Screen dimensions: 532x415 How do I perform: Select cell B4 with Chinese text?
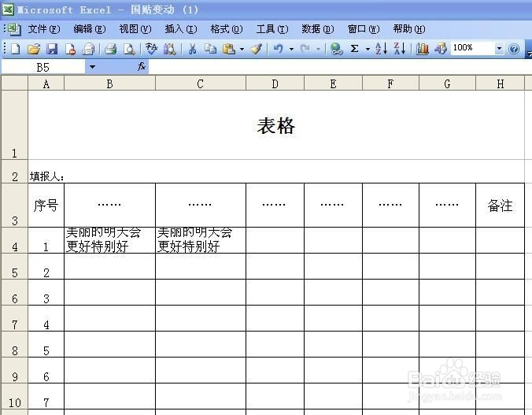point(109,240)
